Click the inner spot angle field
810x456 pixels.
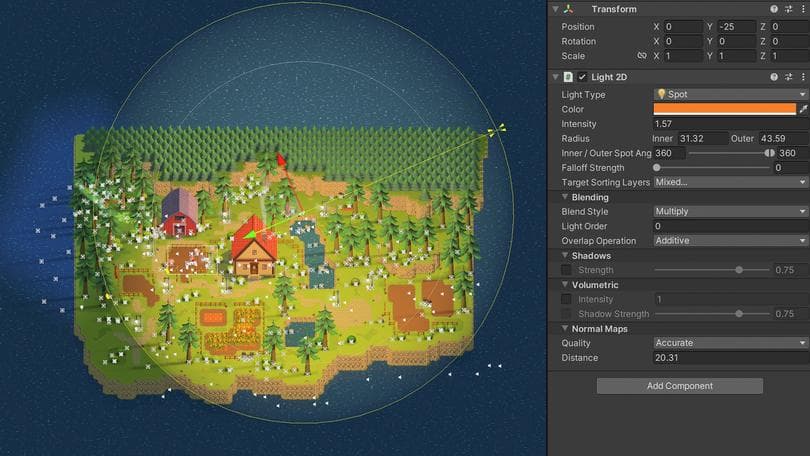pyautogui.click(x=669, y=153)
